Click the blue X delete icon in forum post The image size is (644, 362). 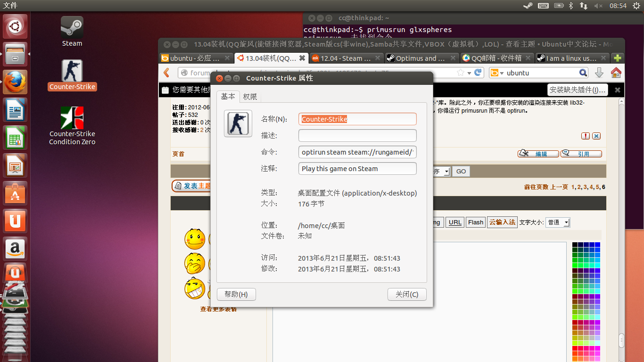coord(596,136)
